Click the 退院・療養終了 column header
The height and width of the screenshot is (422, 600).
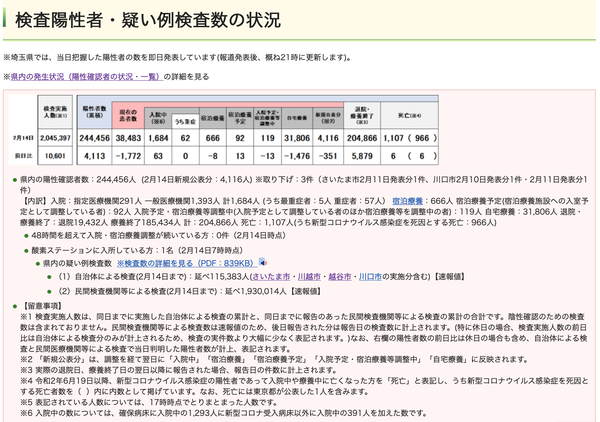(x=362, y=115)
